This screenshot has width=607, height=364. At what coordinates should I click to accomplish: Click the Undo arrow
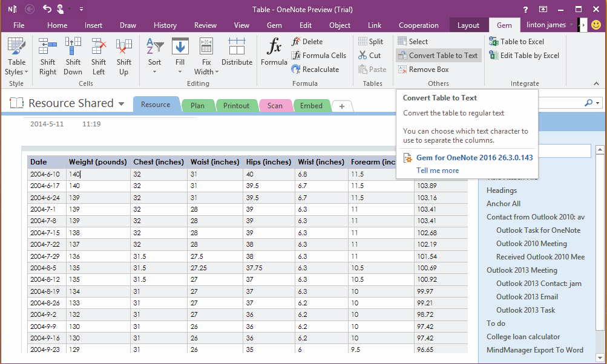tap(47, 8)
